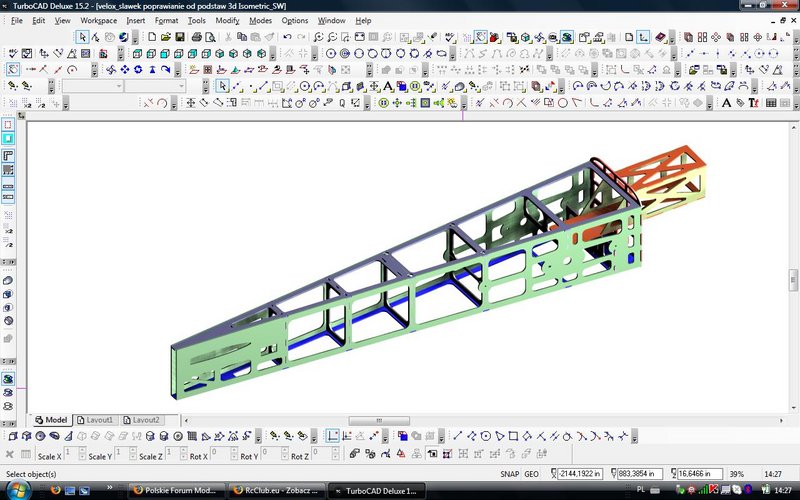The height and width of the screenshot is (500, 800).
Task: Select the Model tab
Action: [51, 420]
